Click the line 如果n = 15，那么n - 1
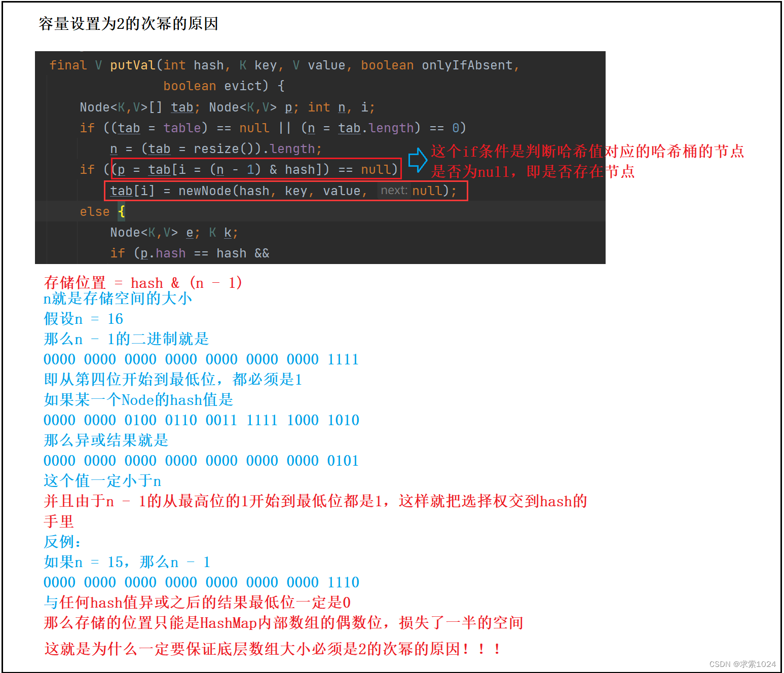The height and width of the screenshot is (673, 784). [127, 562]
